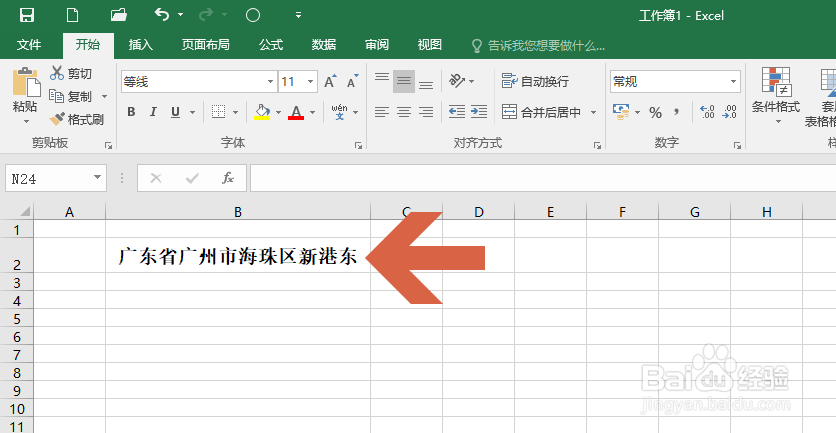Viewport: 836px width, 433px height.
Task: Click the Save icon in quick access toolbar
Action: click(26, 15)
